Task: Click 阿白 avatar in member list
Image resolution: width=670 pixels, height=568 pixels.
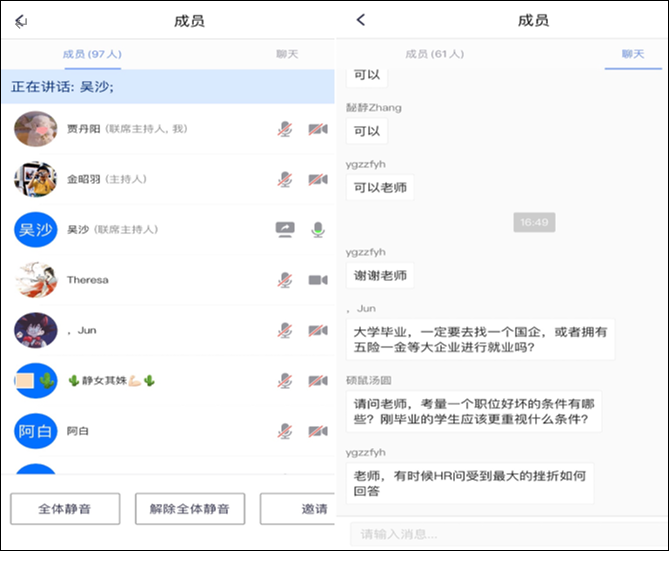Action: point(35,431)
